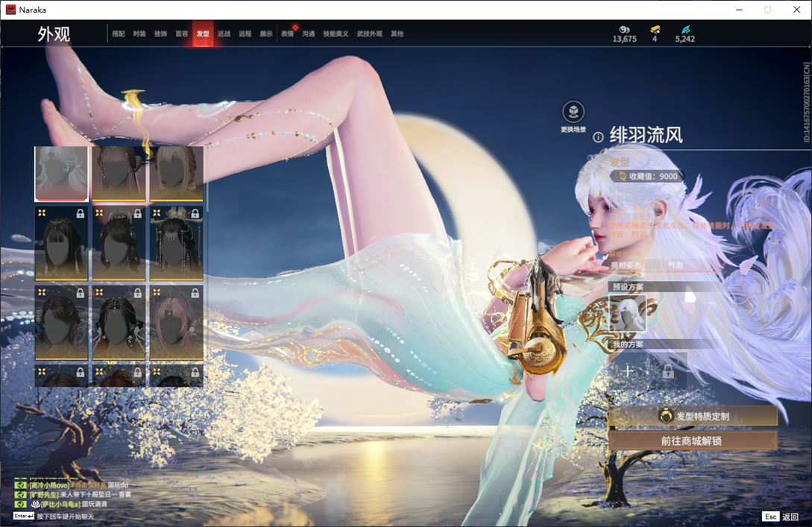Click the 外观 page title

coord(54,34)
